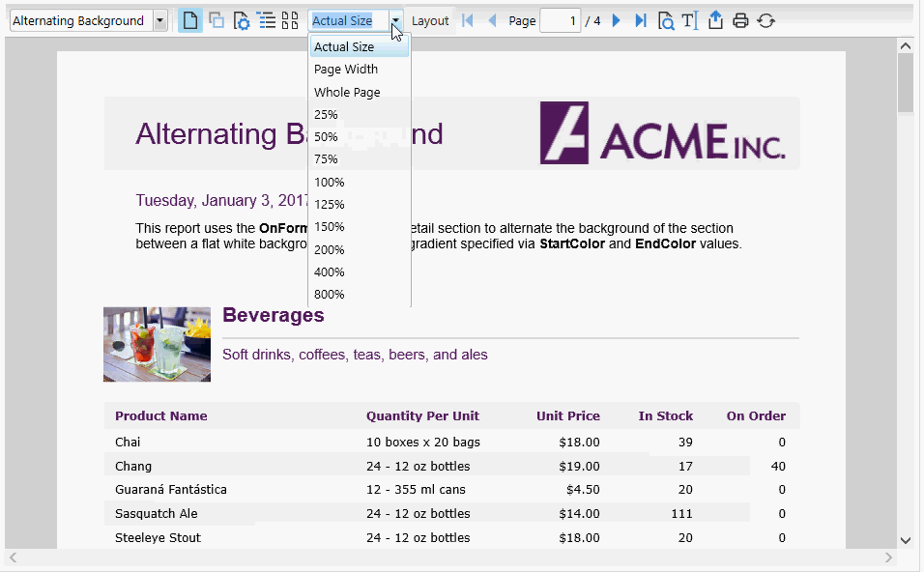Click the Chai product name
The width and height of the screenshot is (924, 572).
128,442
